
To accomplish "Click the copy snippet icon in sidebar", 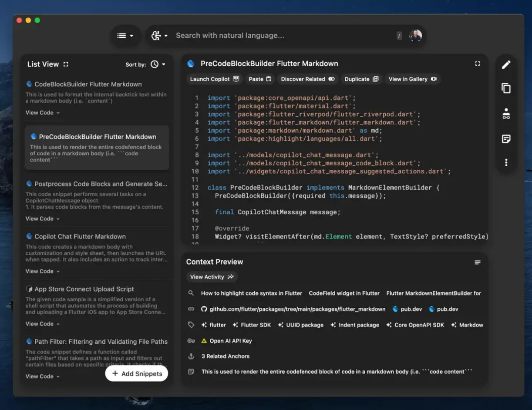I will pos(506,88).
